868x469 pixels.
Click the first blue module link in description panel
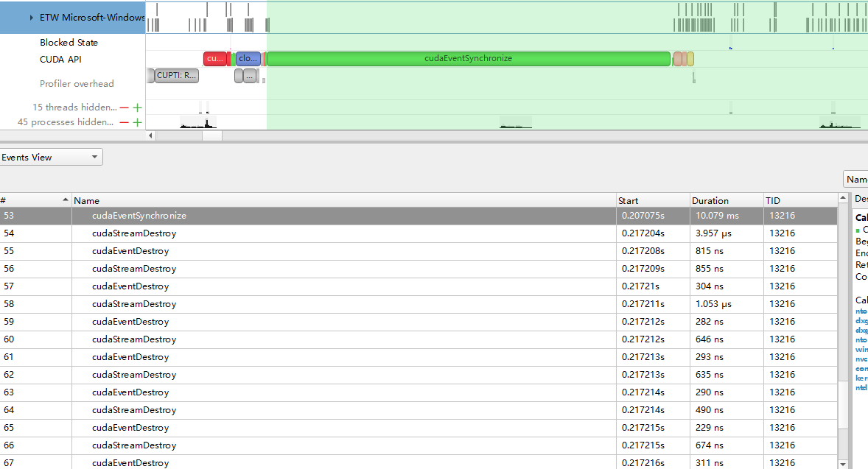[x=861, y=311]
